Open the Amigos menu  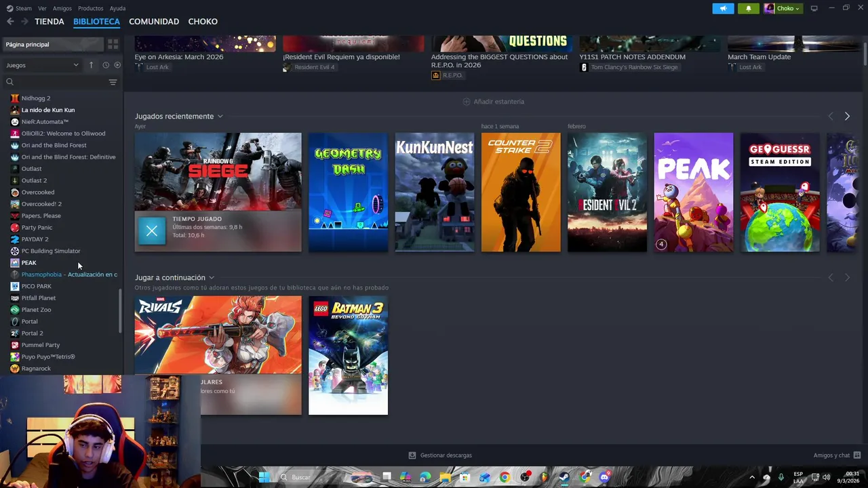(x=62, y=8)
